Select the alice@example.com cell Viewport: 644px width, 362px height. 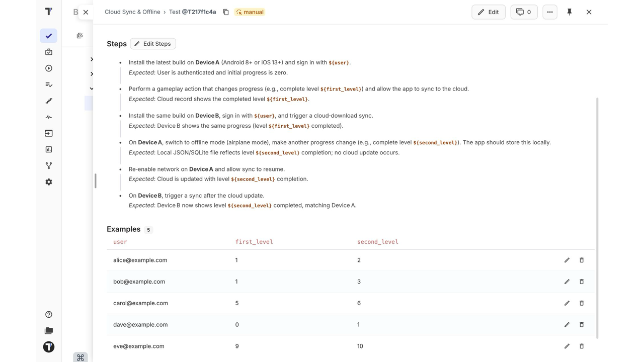point(140,260)
